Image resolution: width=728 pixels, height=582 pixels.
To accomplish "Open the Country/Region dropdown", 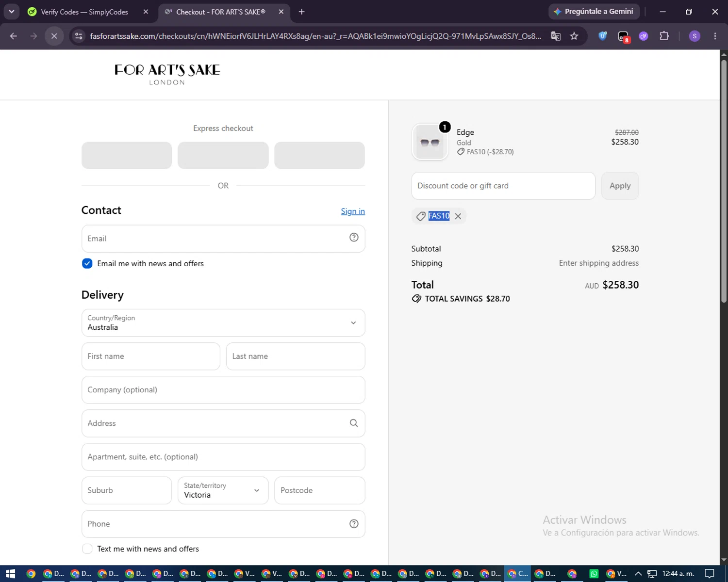I will click(223, 323).
